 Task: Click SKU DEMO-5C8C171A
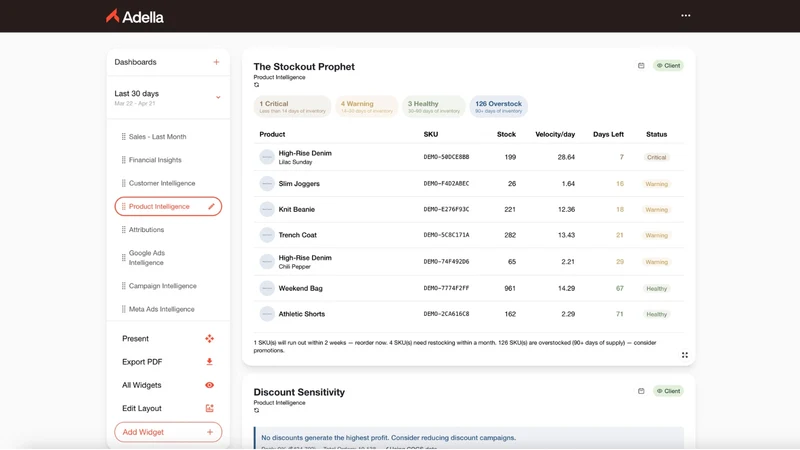446,235
